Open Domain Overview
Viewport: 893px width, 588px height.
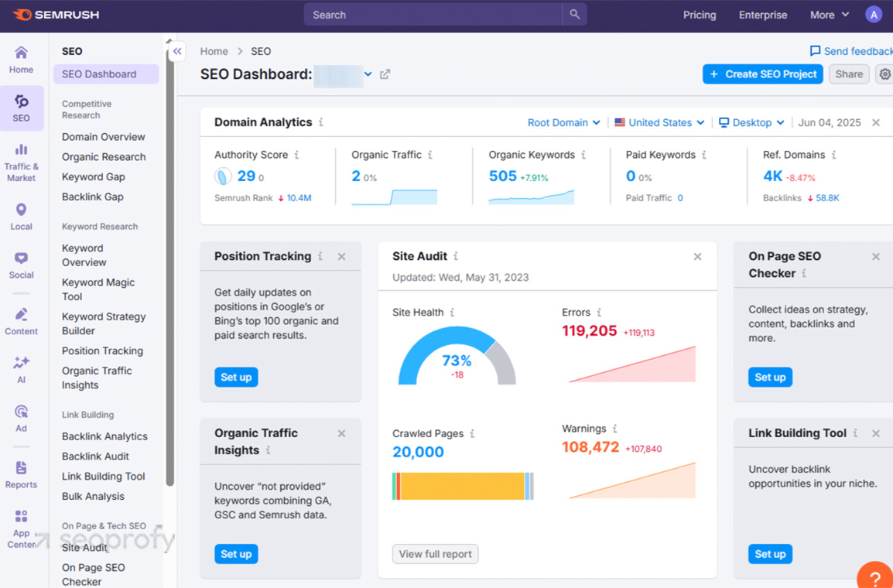(104, 137)
